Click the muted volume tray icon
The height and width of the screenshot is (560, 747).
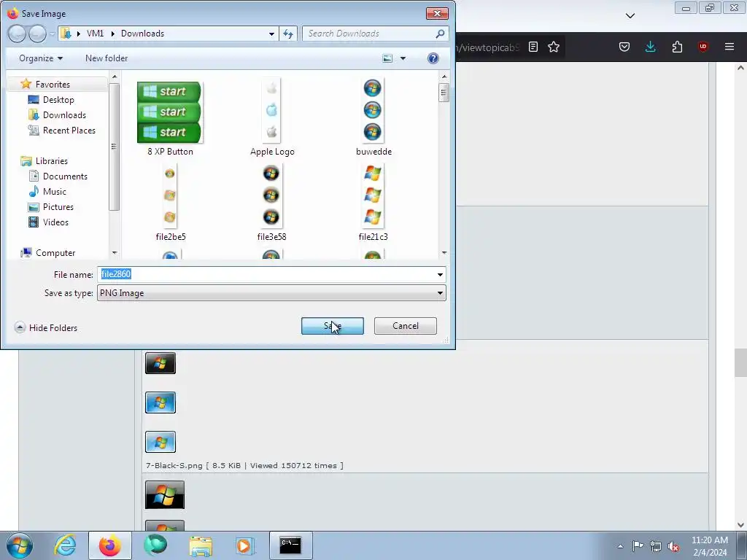[673, 546]
